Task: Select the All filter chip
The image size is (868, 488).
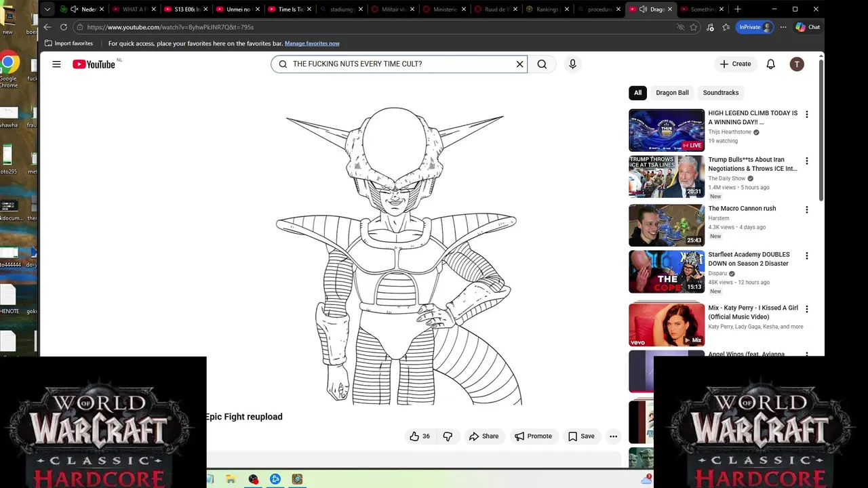Action: (637, 93)
